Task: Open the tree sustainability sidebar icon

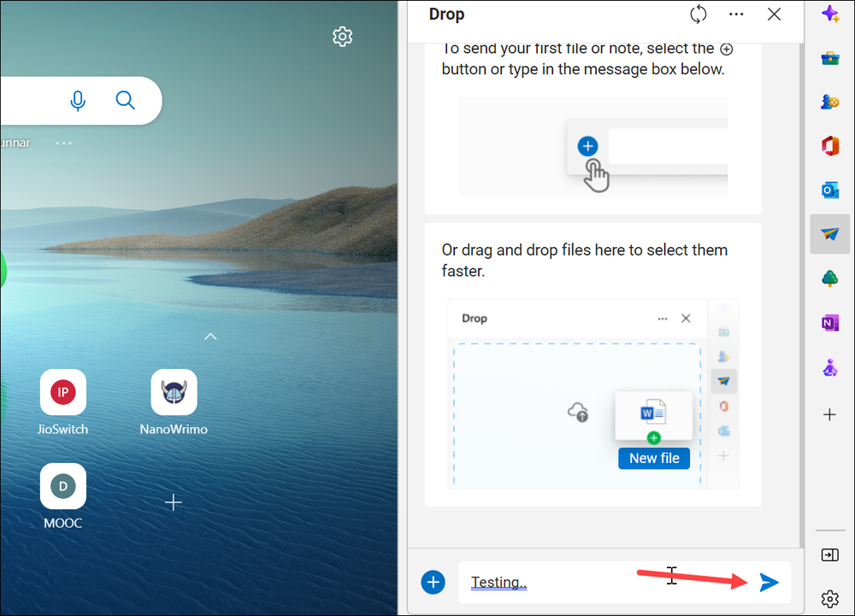Action: (830, 278)
